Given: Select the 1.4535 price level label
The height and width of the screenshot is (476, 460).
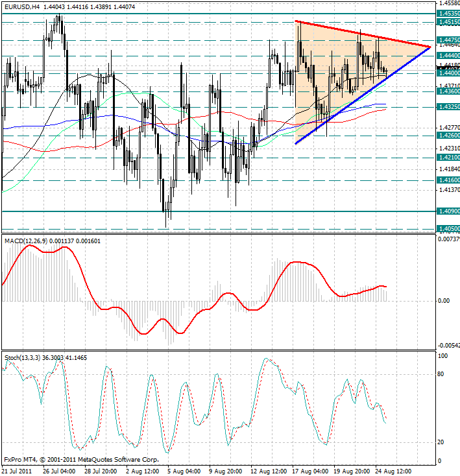Looking at the screenshot, I should [x=448, y=14].
